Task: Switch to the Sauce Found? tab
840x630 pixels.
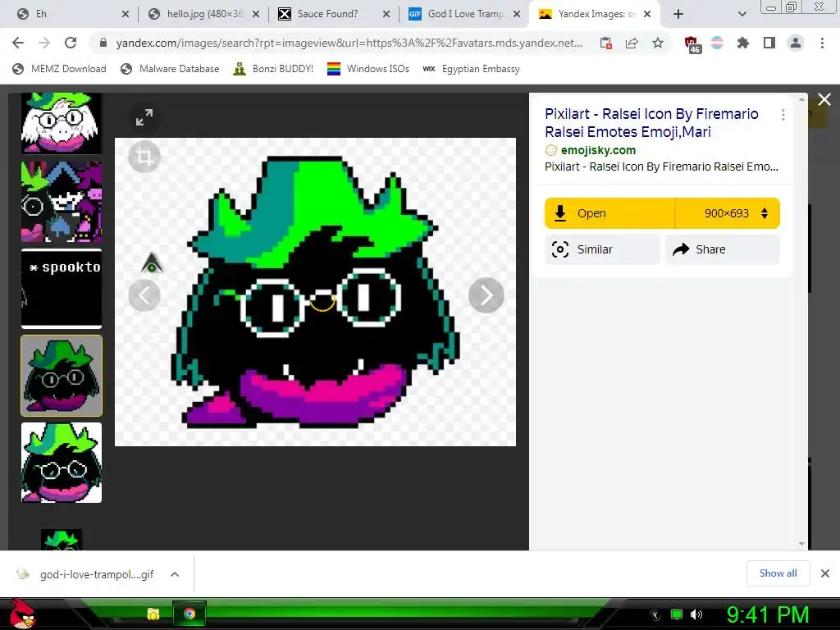Action: [x=333, y=14]
